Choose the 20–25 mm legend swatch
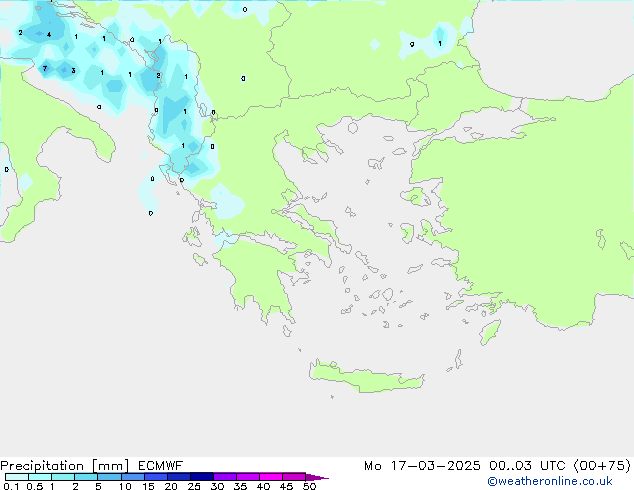 (178, 477)
